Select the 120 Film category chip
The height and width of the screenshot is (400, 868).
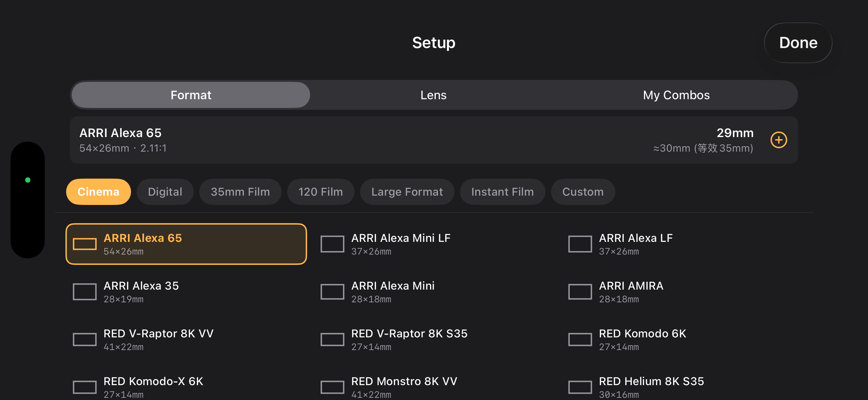click(320, 192)
